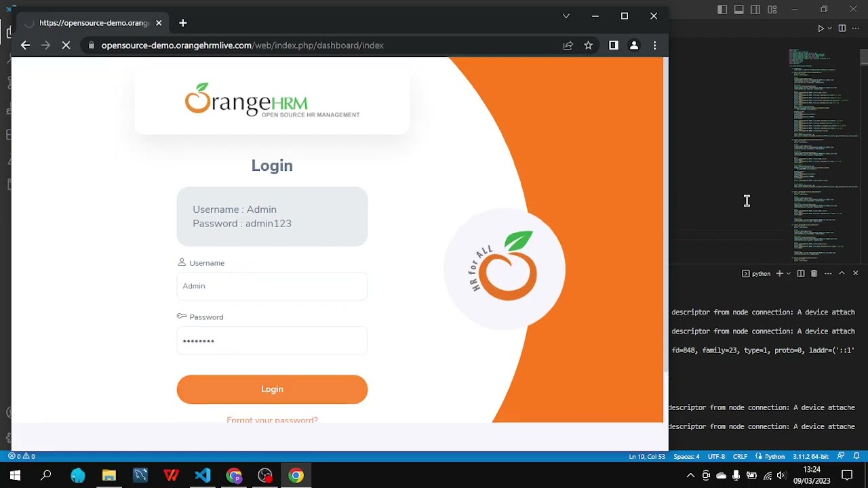868x488 pixels.
Task: Open errors and warnings in status bar
Action: [22, 456]
